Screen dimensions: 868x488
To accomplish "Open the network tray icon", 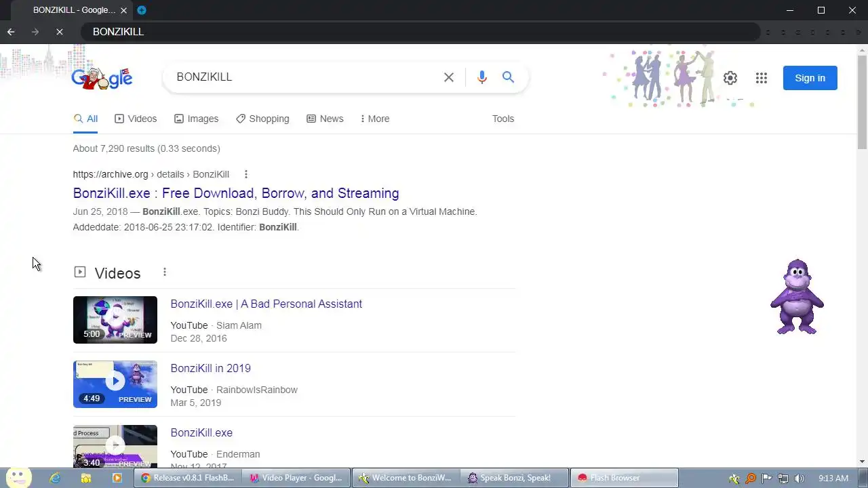I will pos(783,479).
